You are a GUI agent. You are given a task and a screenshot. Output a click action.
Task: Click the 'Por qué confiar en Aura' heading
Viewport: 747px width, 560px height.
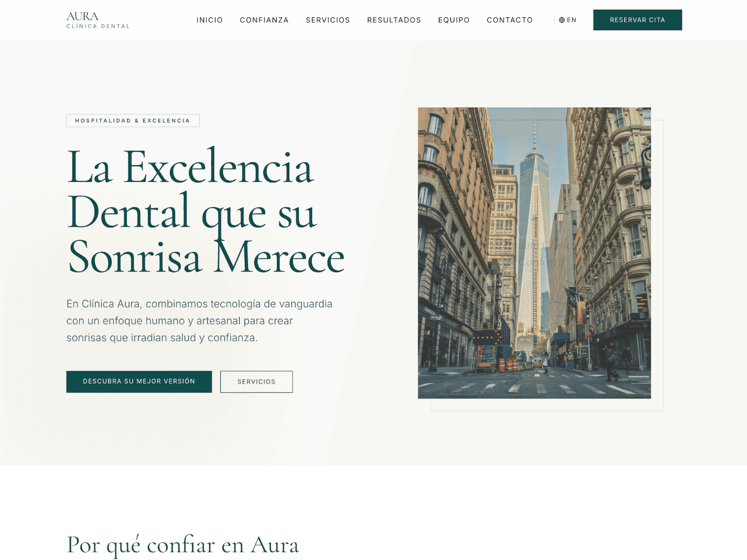click(183, 544)
